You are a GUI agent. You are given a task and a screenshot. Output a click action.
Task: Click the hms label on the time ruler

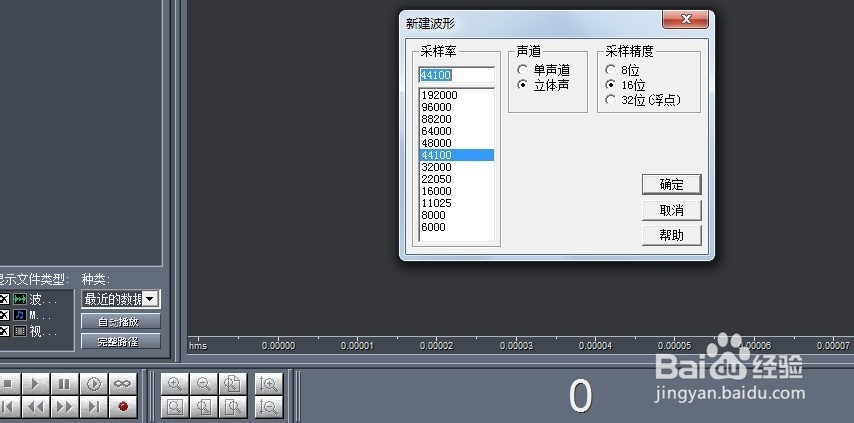[198, 346]
